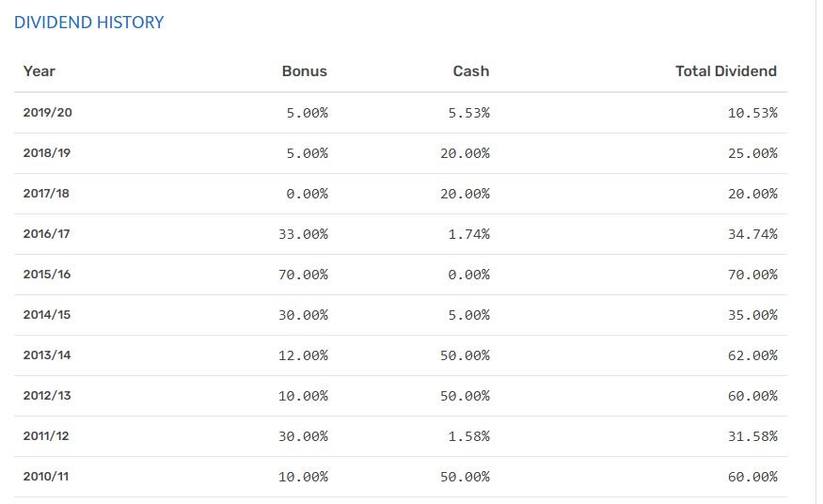Click the 70.00% bonus value for 2015/16
This screenshot has width=823, height=504.
pyautogui.click(x=303, y=275)
